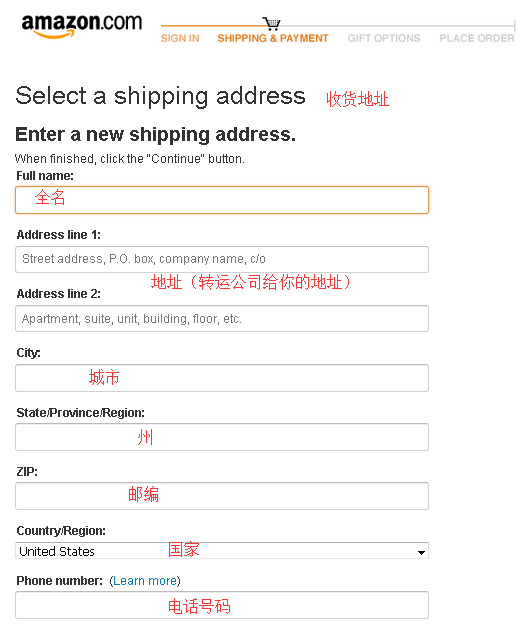
Task: Select the SHIPPING & PAYMENT step
Action: (x=273, y=38)
